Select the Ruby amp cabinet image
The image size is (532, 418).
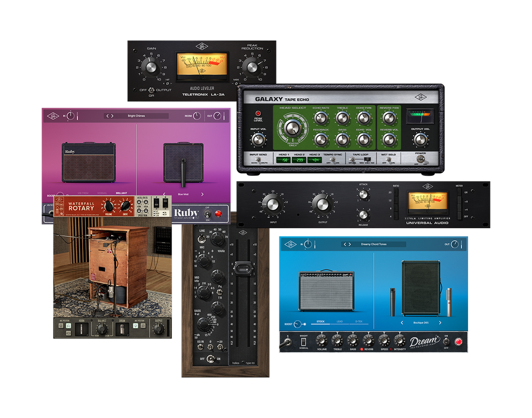coord(89,162)
